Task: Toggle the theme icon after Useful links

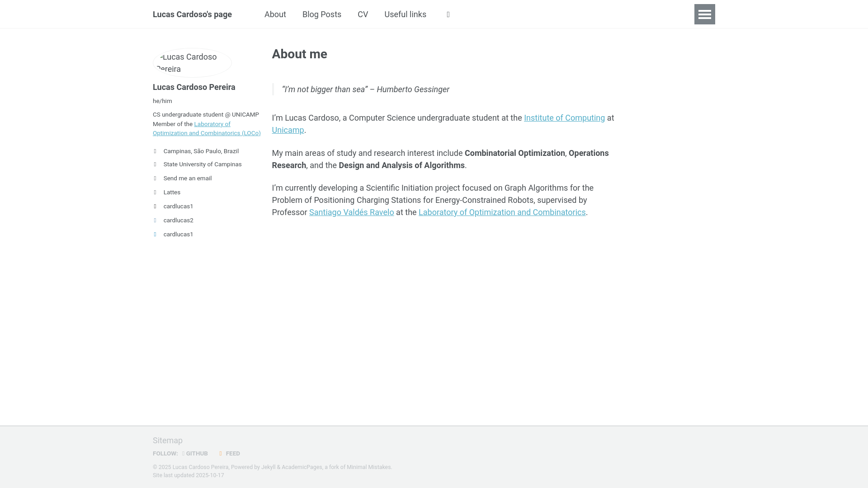Action: 448,14
